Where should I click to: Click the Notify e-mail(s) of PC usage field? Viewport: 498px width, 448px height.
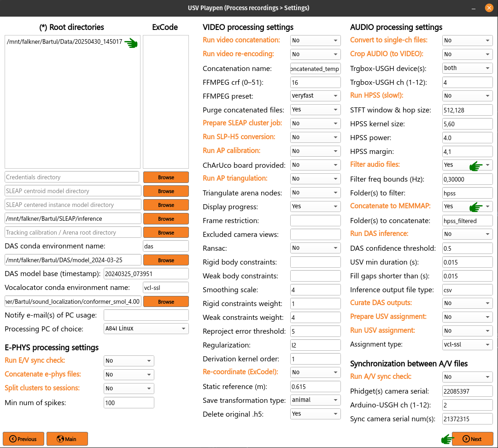(146, 315)
